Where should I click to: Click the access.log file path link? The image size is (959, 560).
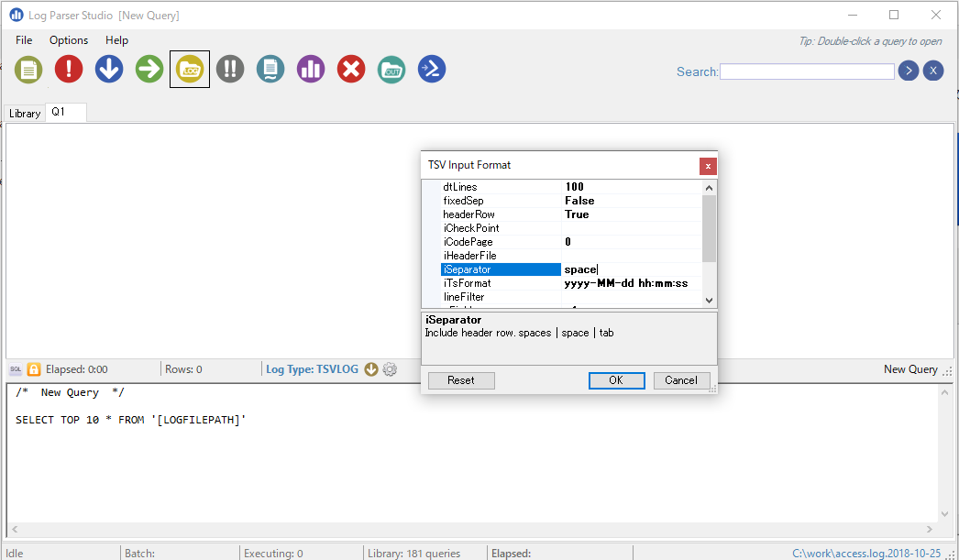tap(866, 554)
